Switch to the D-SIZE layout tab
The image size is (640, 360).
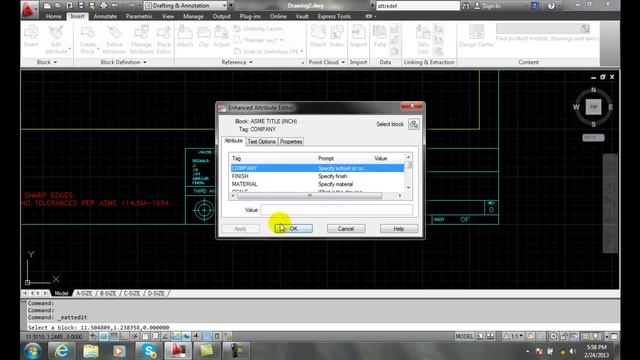tap(156, 293)
